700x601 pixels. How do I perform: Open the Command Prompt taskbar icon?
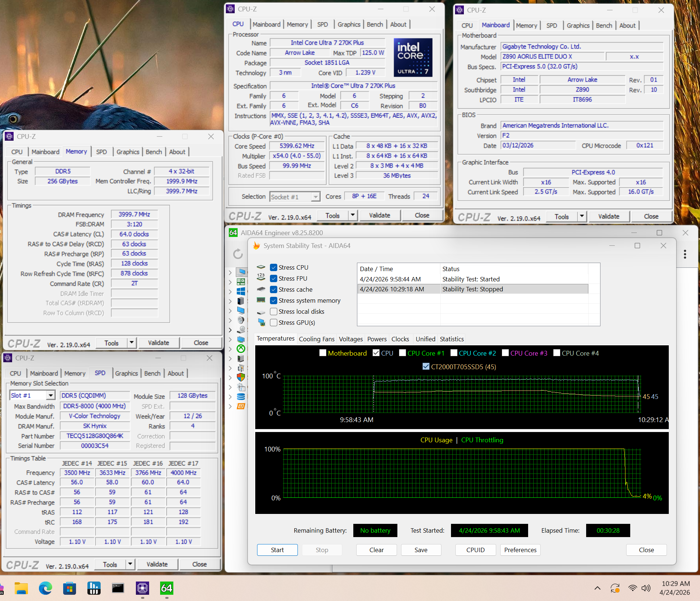click(x=118, y=588)
